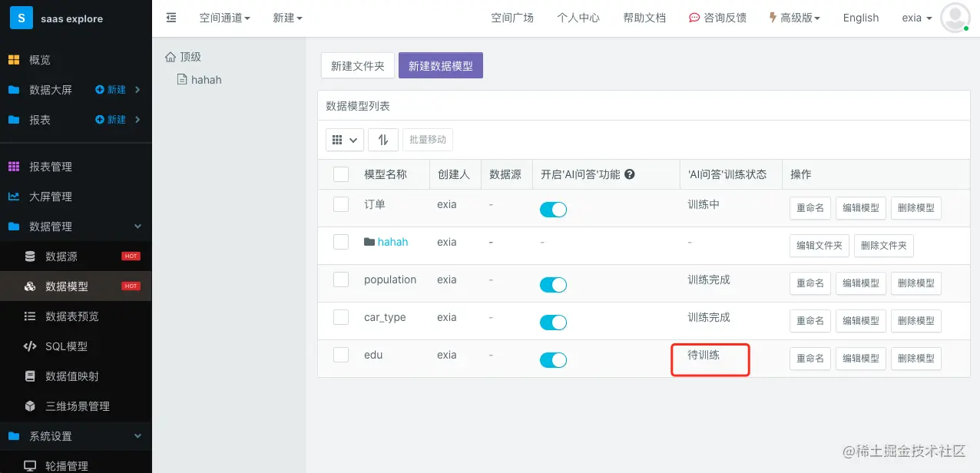Screen dimensions: 980x473
Task: Click the user avatar icon
Action: tap(955, 18)
